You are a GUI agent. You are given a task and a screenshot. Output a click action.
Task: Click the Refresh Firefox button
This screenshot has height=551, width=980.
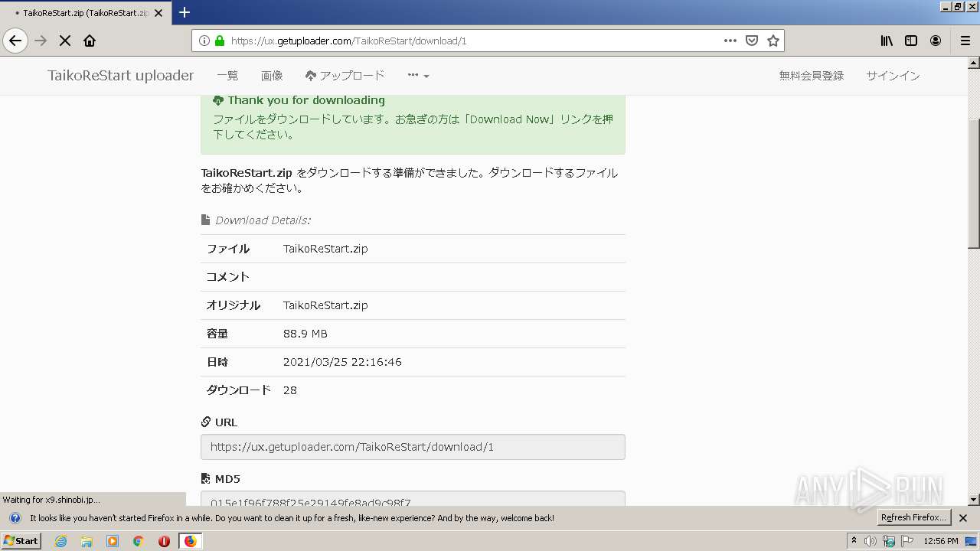[914, 517]
